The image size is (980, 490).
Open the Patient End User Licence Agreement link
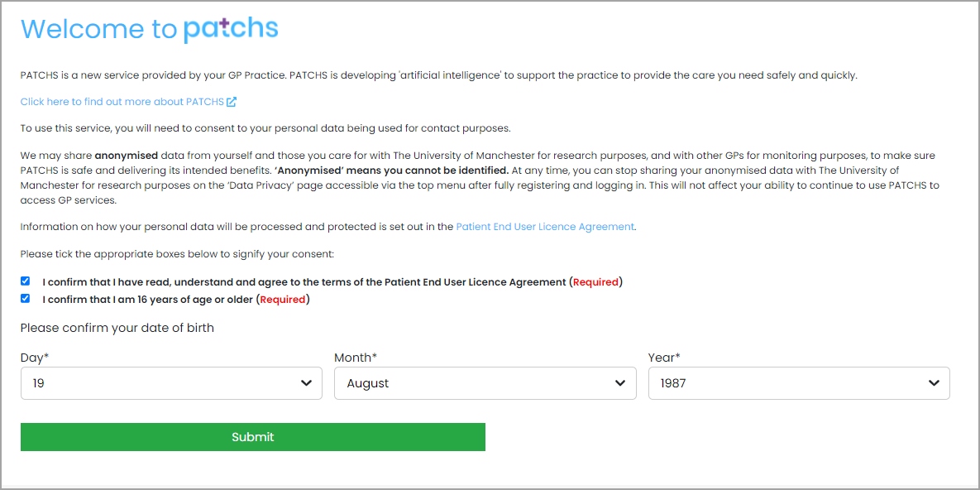[x=545, y=227]
